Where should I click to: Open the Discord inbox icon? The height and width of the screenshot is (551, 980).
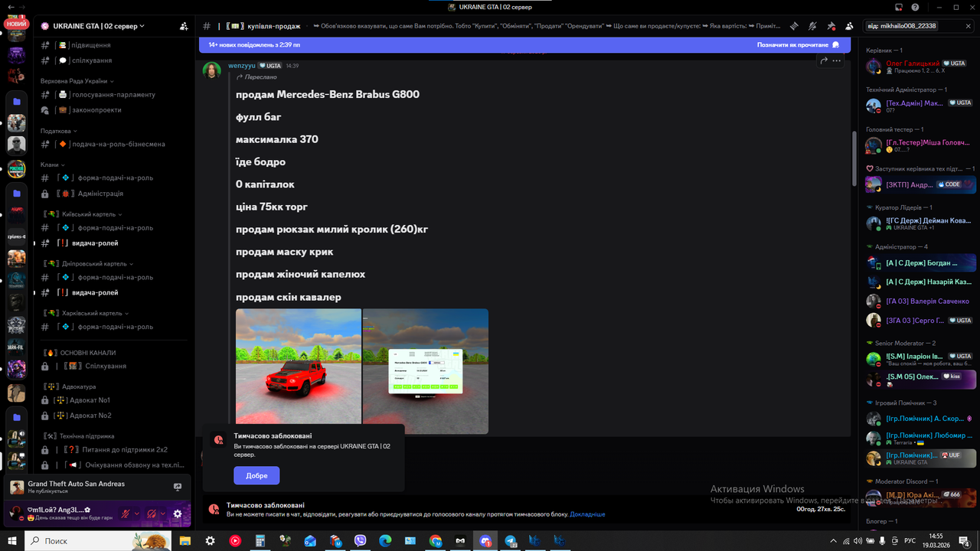pos(898,7)
